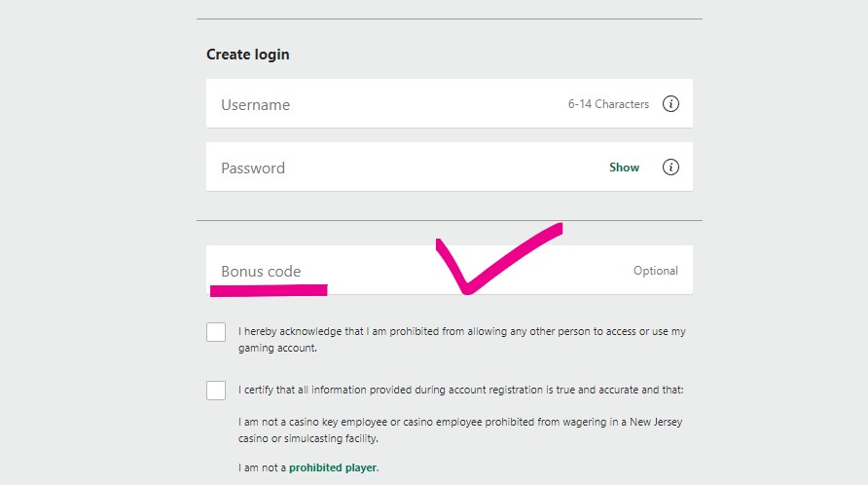Check the gaming account access acknowledgment box
868x485 pixels.
click(216, 332)
